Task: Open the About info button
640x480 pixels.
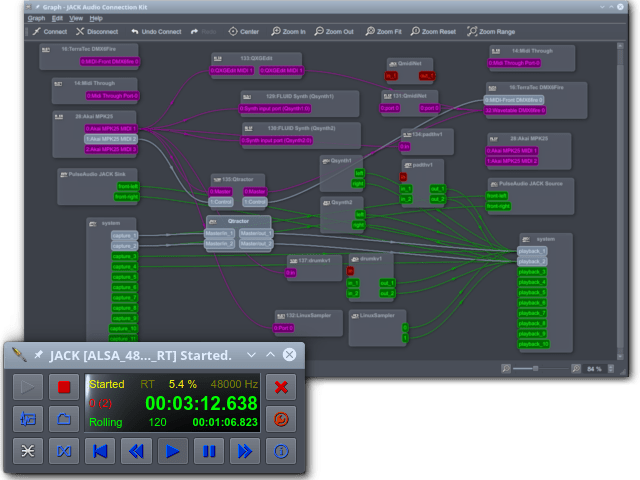Action: 281,451
